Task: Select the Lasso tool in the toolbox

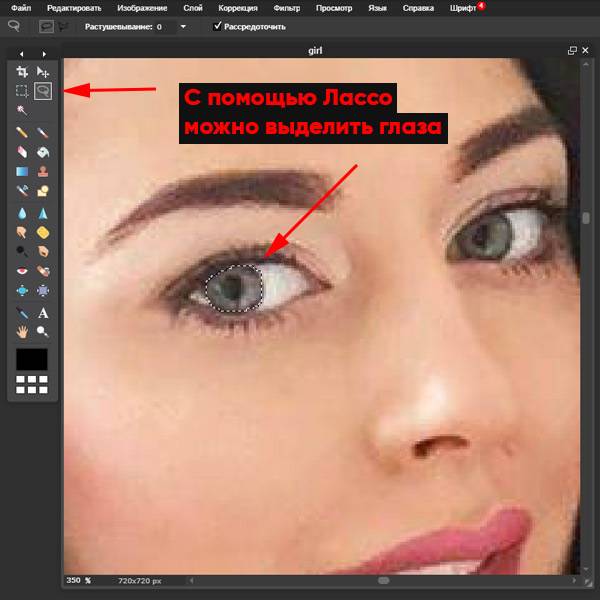Action: coord(43,91)
